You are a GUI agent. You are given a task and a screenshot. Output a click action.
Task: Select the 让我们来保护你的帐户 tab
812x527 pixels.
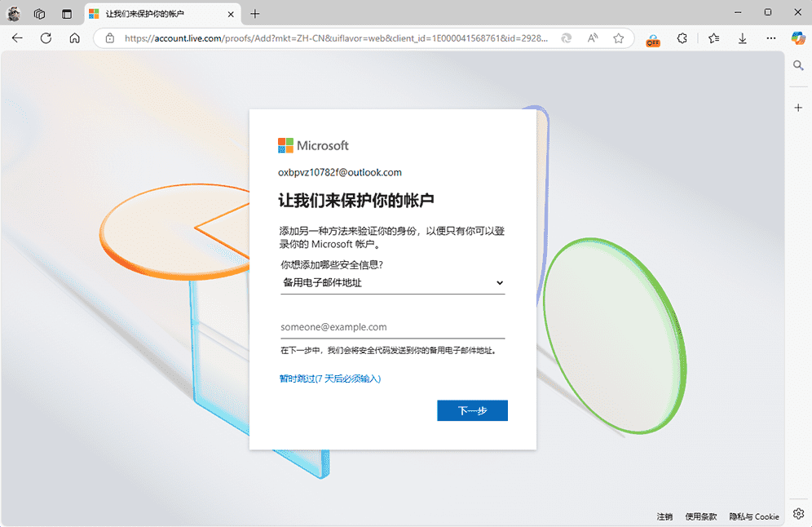point(162,14)
